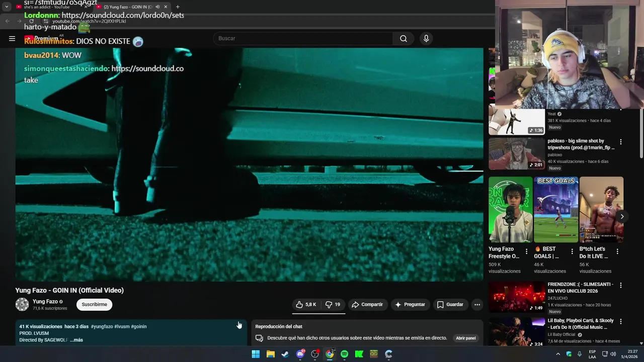
Task: Open Lil Baby Official channel link
Action: tap(561, 334)
